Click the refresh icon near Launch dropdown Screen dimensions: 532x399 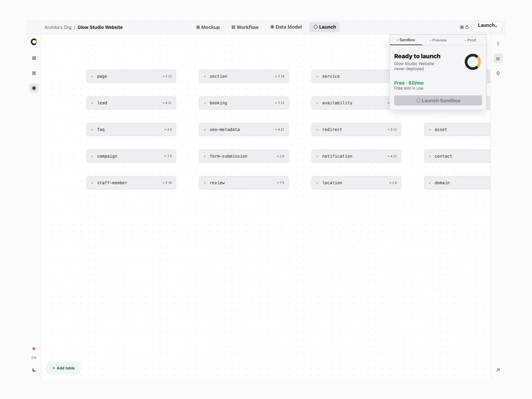(467, 27)
